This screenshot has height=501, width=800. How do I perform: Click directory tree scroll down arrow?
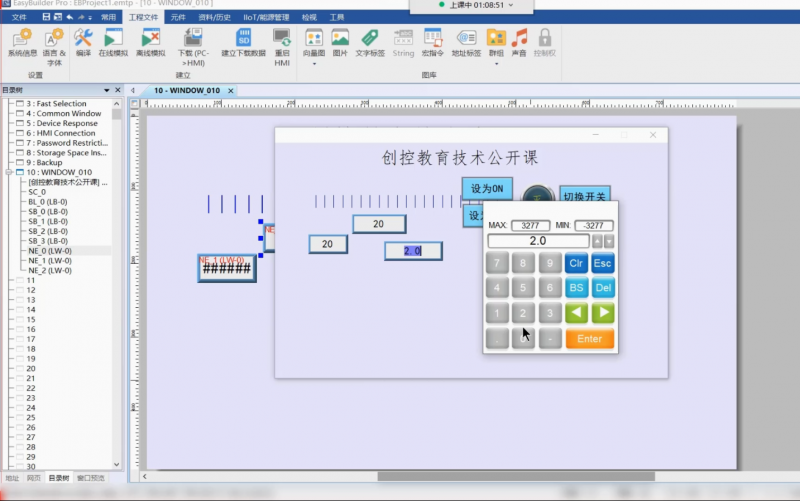[x=117, y=465]
